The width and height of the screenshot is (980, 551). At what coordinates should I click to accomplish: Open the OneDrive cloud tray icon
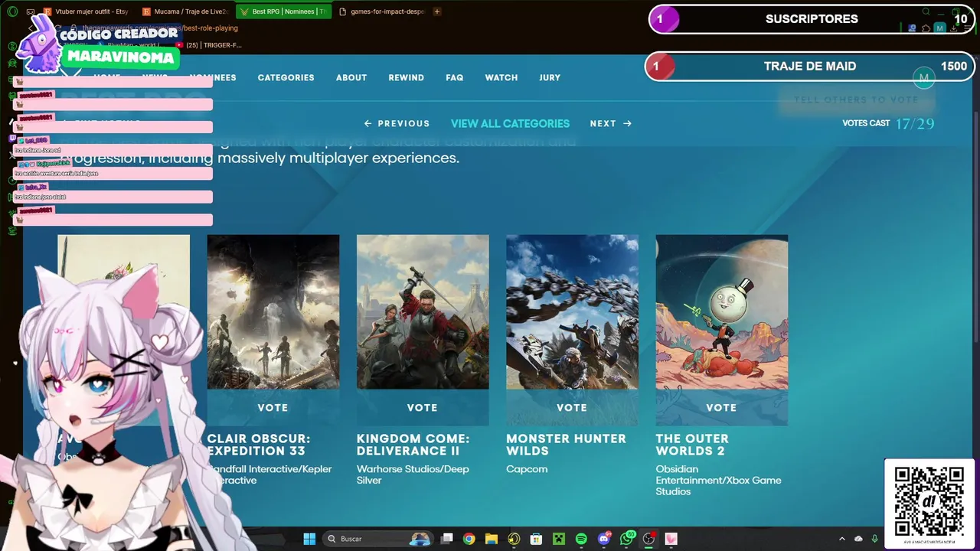[858, 539]
